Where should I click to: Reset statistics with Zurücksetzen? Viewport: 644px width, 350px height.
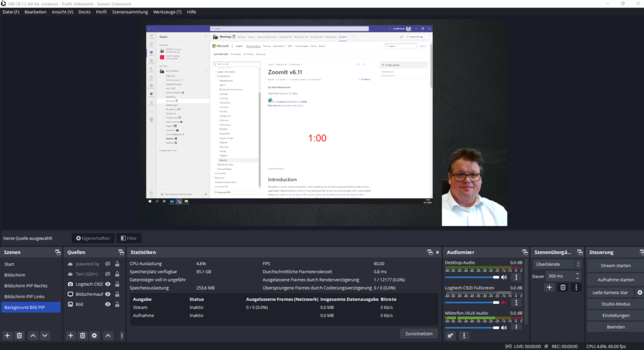tap(418, 334)
